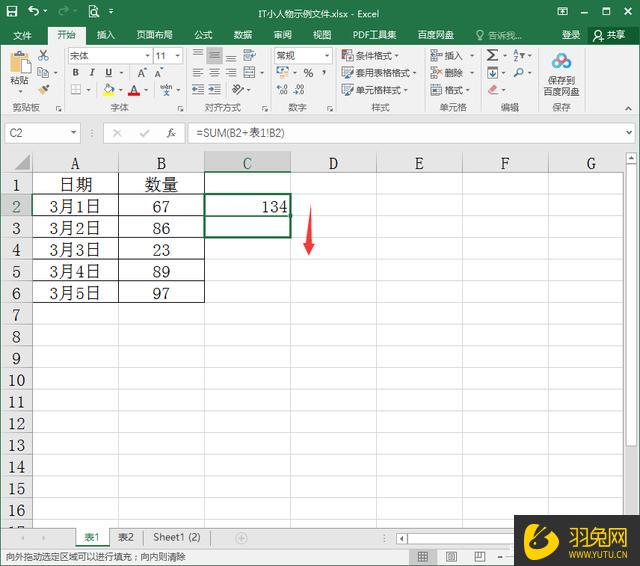Open the font name 宋体 dropdown

147,55
